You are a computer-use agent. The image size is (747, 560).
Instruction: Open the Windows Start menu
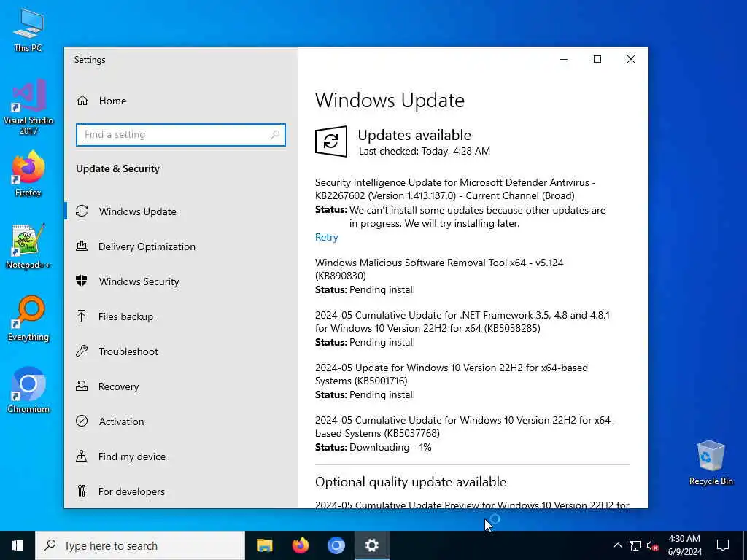[18, 545]
